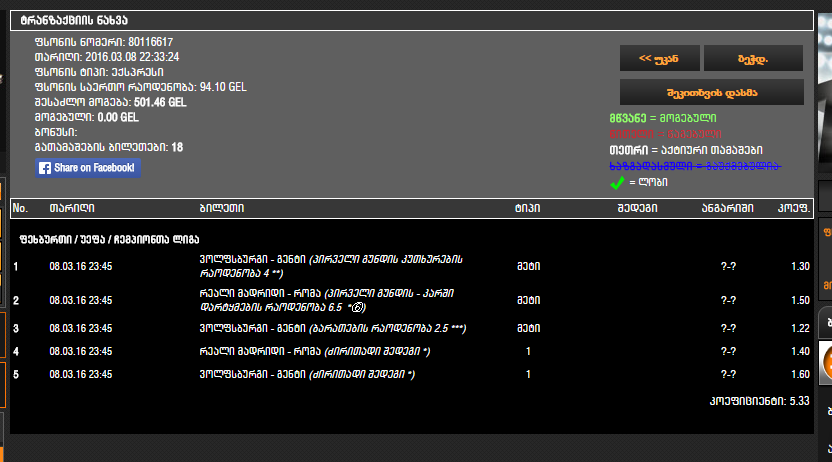Select the თარიღი column header
The image size is (832, 462).
coord(72,208)
